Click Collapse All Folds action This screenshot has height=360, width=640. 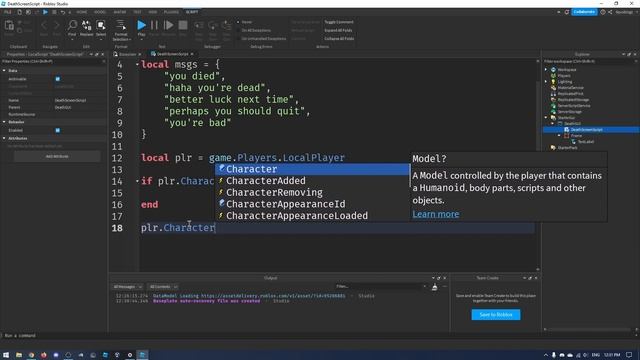coord(339,39)
